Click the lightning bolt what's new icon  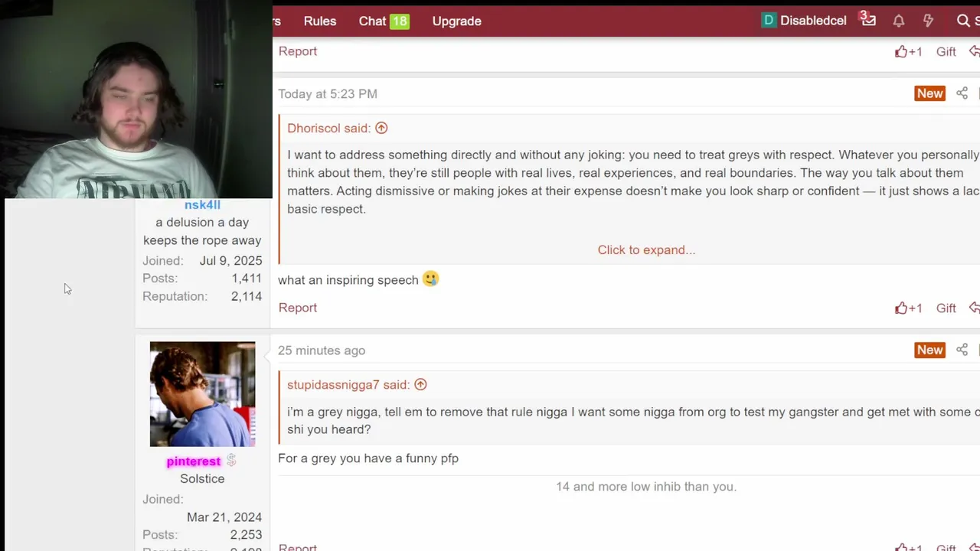(928, 21)
